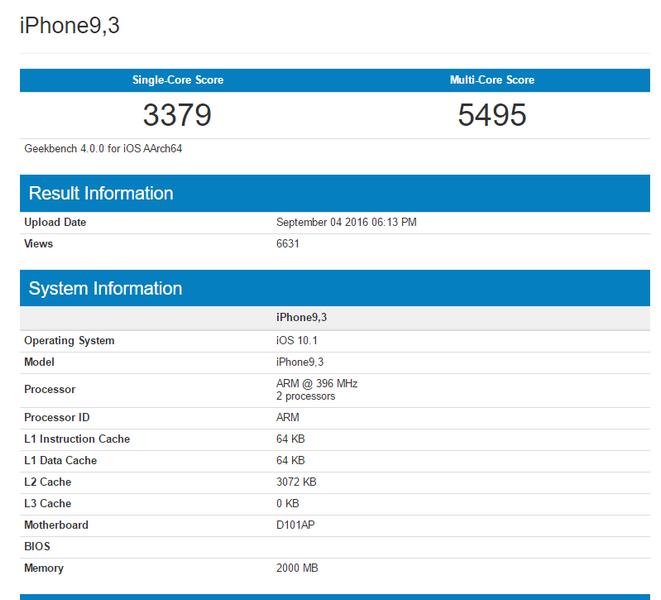Select the 3072 KB value
Viewport: 661px width, 600px height.
[x=296, y=482]
